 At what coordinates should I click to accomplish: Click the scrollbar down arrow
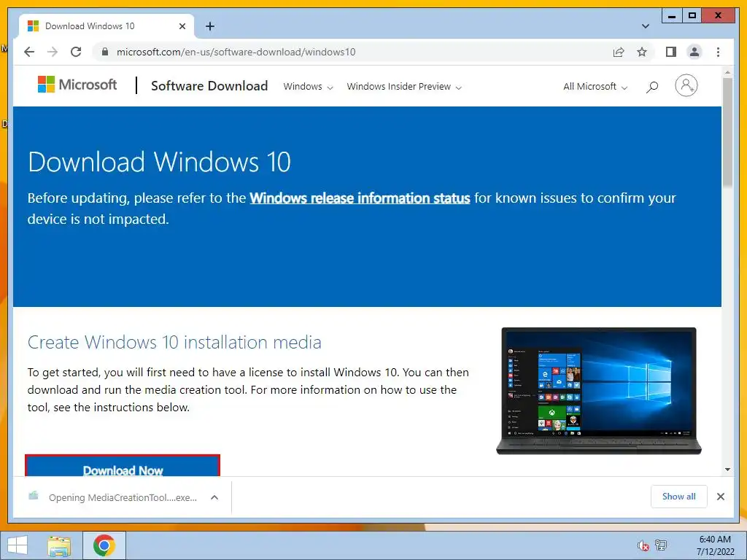[x=727, y=470]
